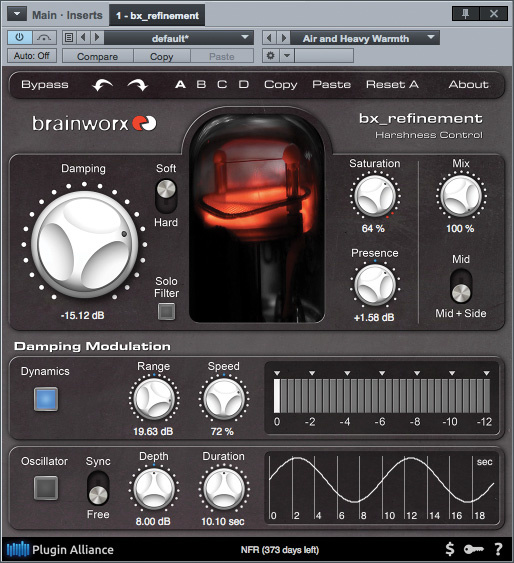Image resolution: width=514 pixels, height=563 pixels.
Task: Click the question mark help icon
Action: (498, 549)
